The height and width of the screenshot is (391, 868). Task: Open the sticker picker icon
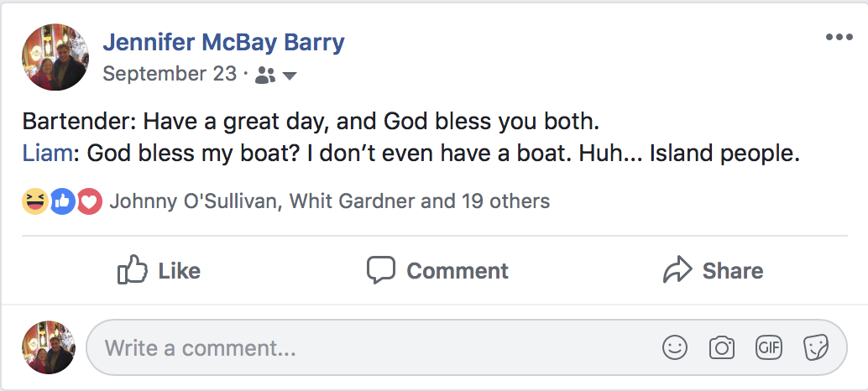pyautogui.click(x=816, y=347)
